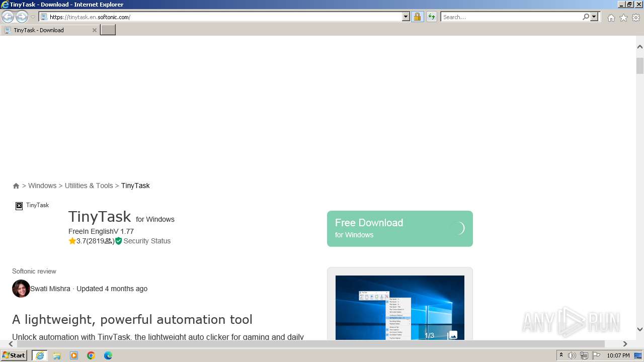Show hidden tray icons arrow
Screen dimensions: 644x362
(561, 355)
